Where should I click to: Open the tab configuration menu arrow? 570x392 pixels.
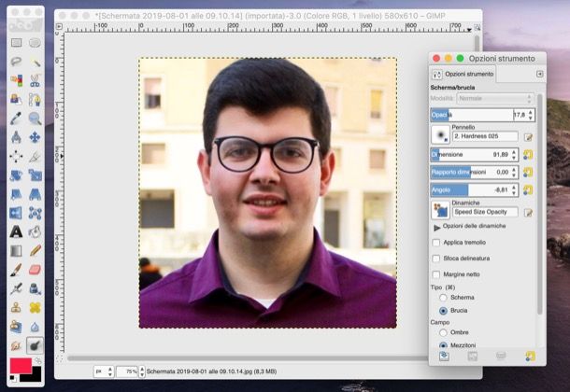click(x=540, y=74)
